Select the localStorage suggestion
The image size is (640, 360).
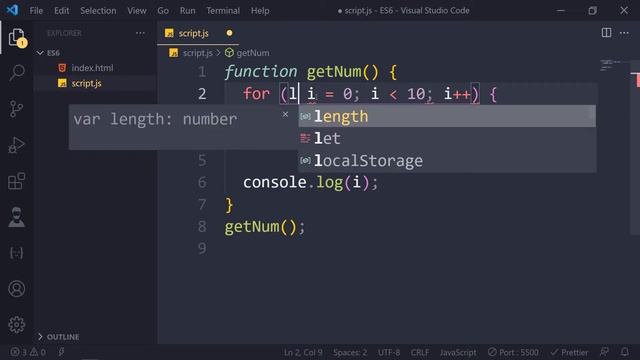pyautogui.click(x=447, y=160)
